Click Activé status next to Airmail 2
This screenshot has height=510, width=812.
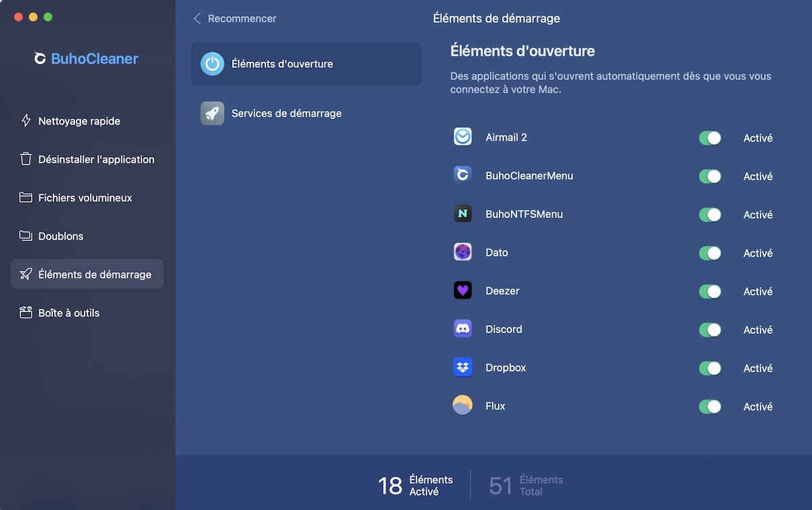coord(758,138)
